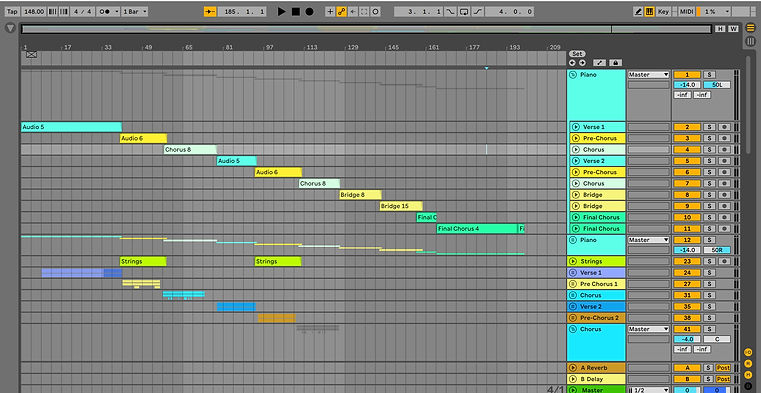The width and height of the screenshot is (761, 393).
Task: Toggle Returns section R button
Action: 748,363
